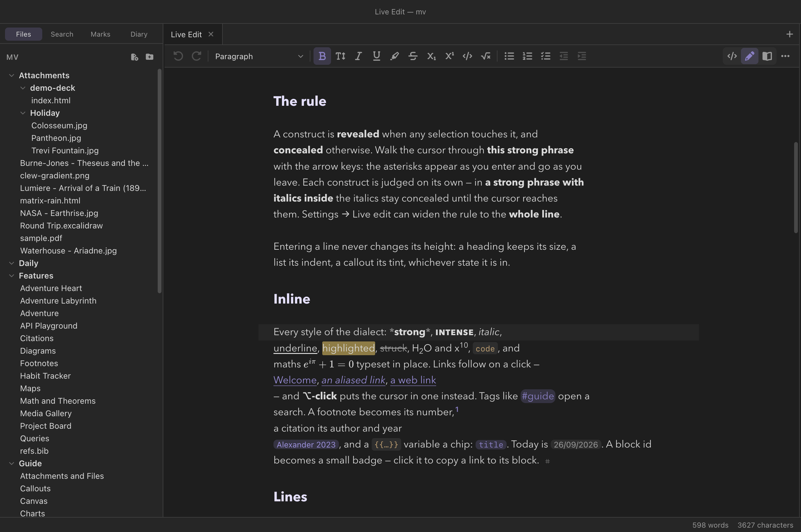This screenshot has height=532, width=801.
Task: Toggle Bold formatting
Action: [322, 56]
